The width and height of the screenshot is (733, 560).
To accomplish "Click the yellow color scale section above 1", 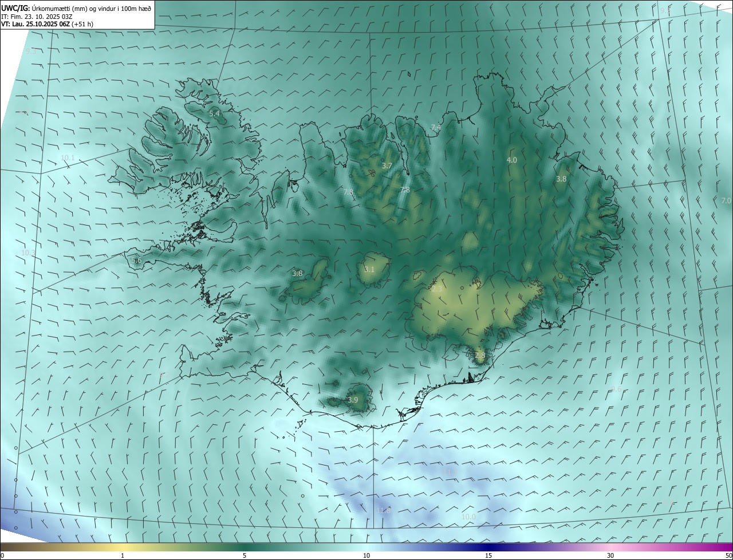I will click(x=123, y=547).
